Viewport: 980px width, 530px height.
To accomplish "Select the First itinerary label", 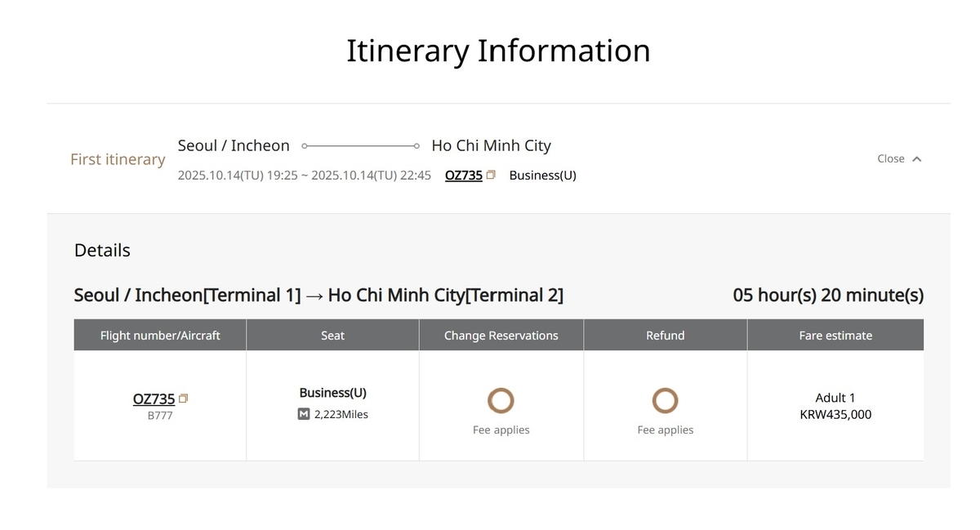I will point(118,159).
